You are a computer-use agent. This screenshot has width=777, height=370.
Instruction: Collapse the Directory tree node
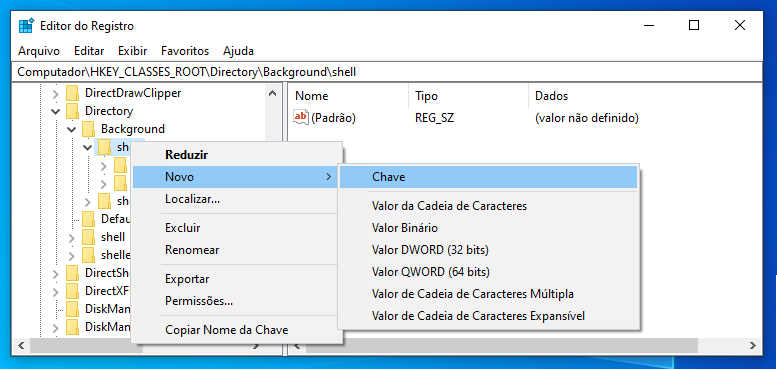coord(56,111)
